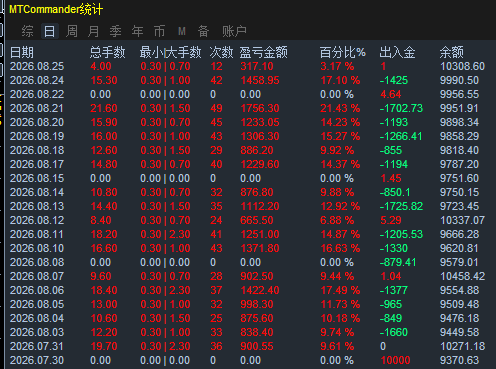Click balance value 10308.60
Image resolution: width=496 pixels, height=369 pixels.
(463, 66)
